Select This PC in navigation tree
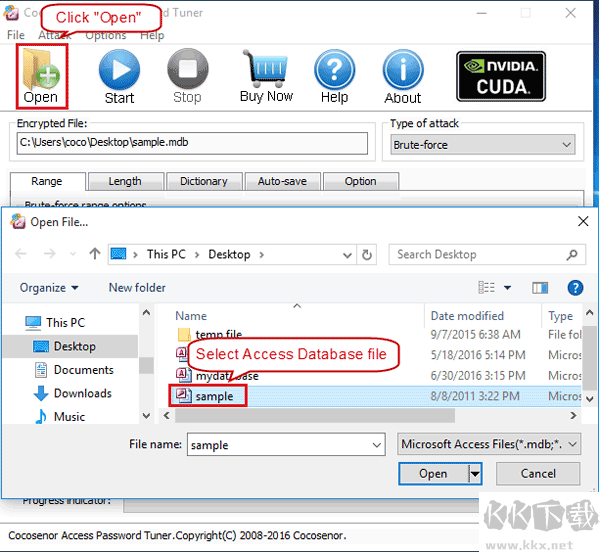The image size is (600, 552). pyautogui.click(x=55, y=323)
